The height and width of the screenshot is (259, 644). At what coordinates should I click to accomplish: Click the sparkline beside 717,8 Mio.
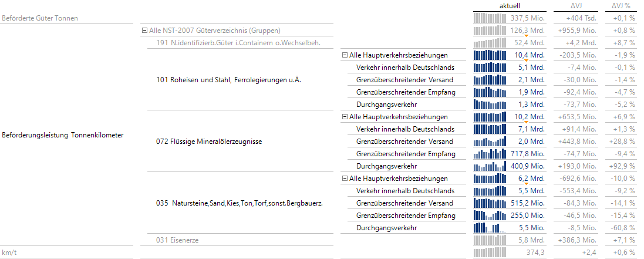(490, 154)
